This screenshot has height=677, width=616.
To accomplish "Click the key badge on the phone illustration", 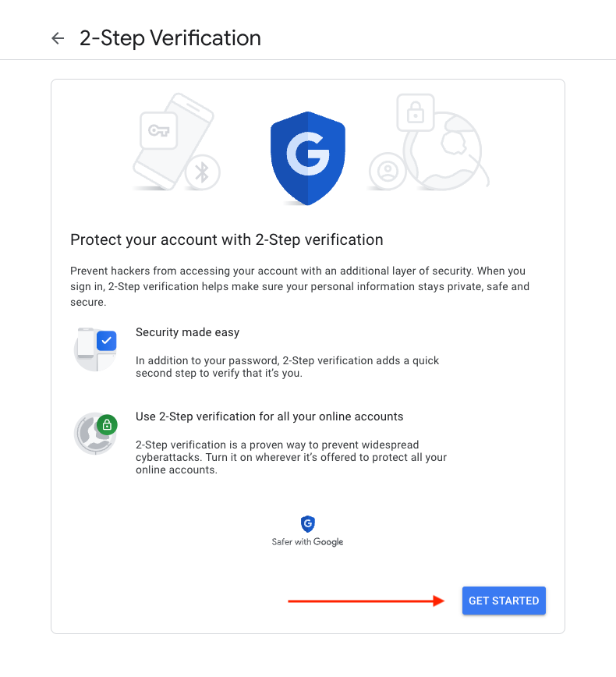I will 159,130.
